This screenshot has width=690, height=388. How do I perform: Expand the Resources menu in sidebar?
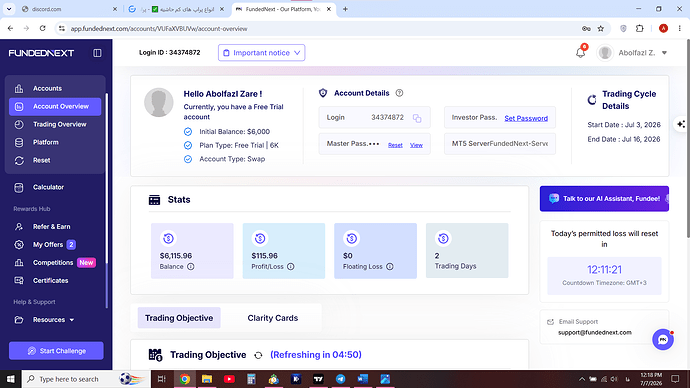(53, 320)
